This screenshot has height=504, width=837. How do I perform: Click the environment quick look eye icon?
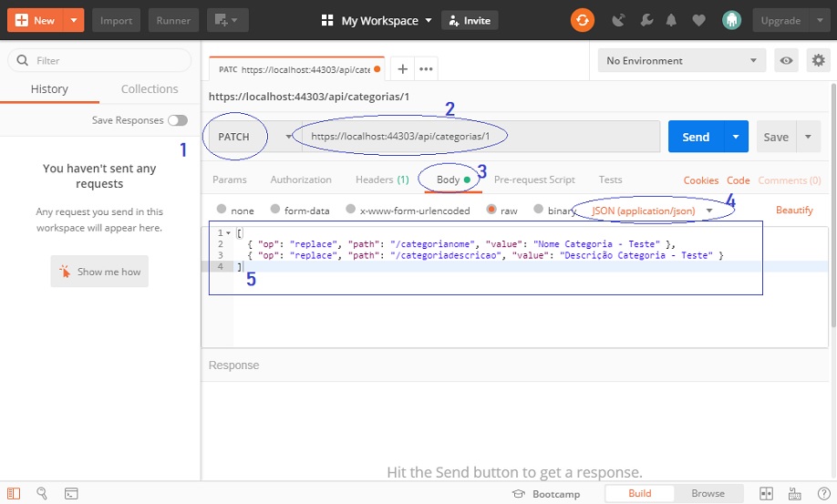[786, 60]
